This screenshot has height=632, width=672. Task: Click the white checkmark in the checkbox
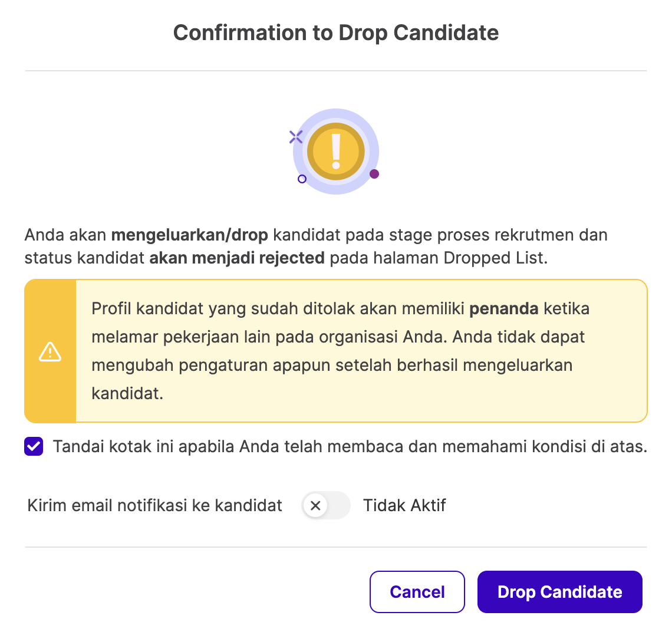click(34, 446)
